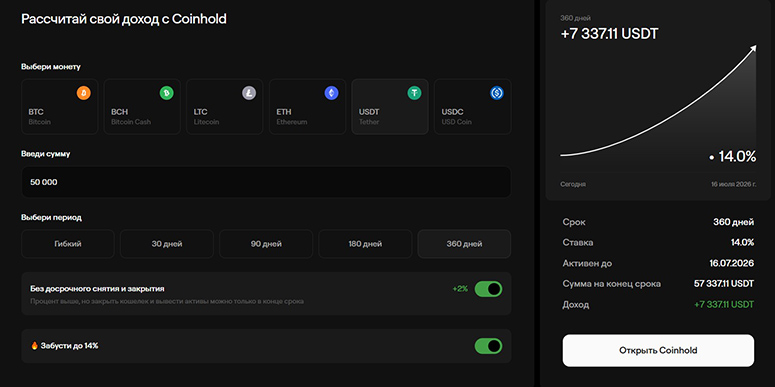Viewport: 775px width, 387px height.
Task: Choose the 30 дней period
Action: 167,244
